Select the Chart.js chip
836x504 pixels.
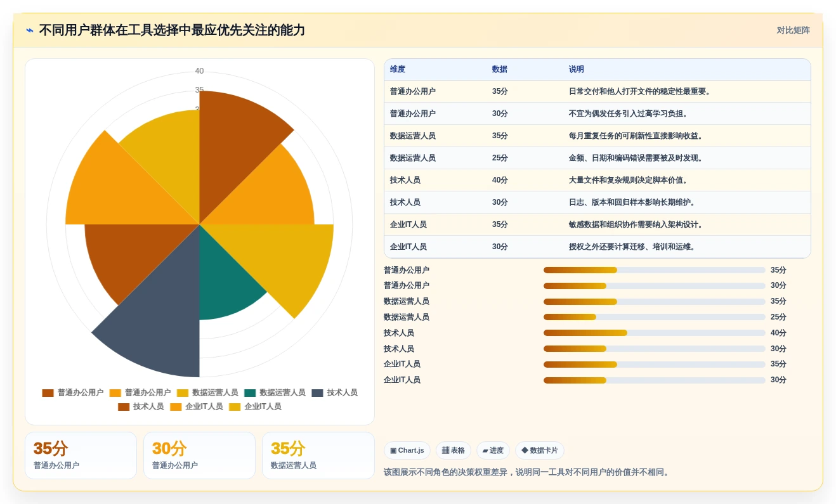pos(407,451)
